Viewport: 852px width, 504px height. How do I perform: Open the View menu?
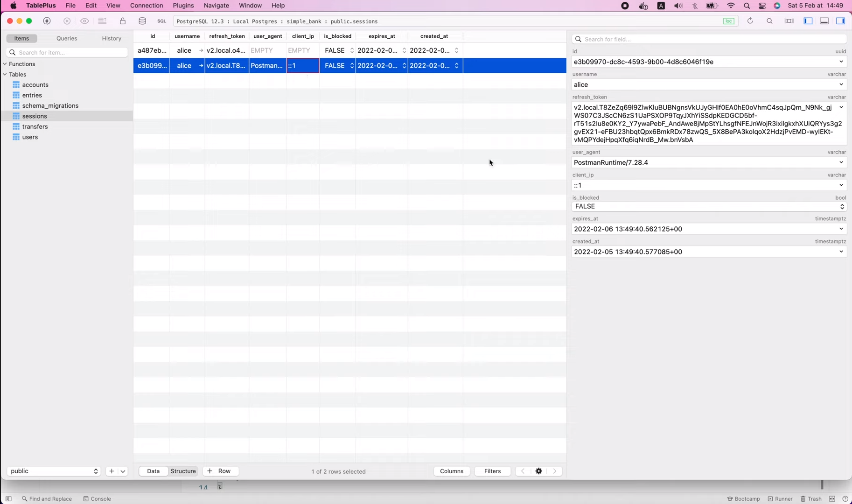[113, 6]
